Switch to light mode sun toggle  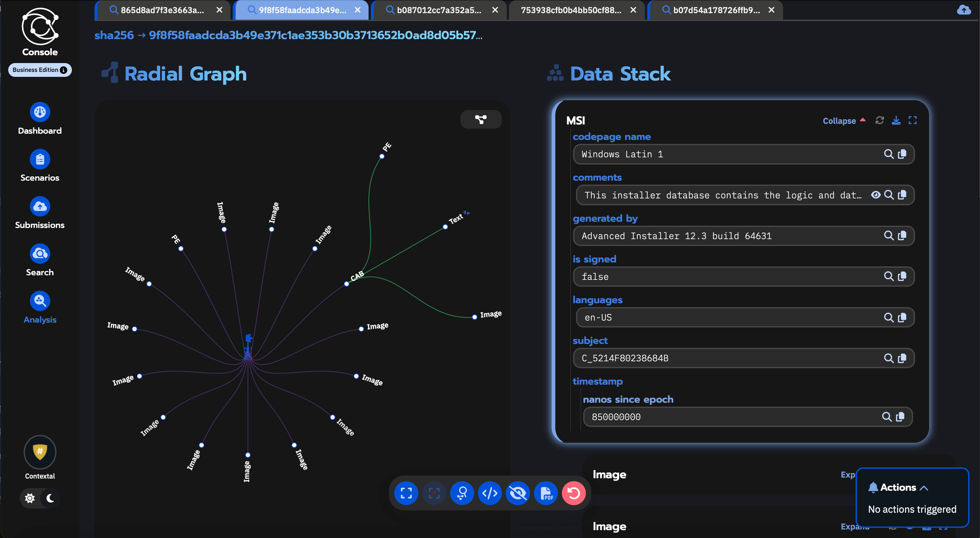tap(30, 498)
